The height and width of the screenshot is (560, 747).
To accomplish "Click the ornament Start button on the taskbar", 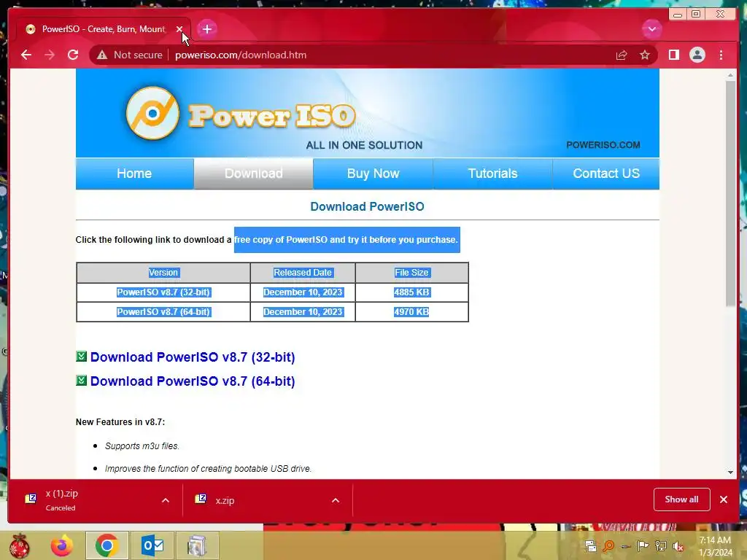I will pos(19,545).
